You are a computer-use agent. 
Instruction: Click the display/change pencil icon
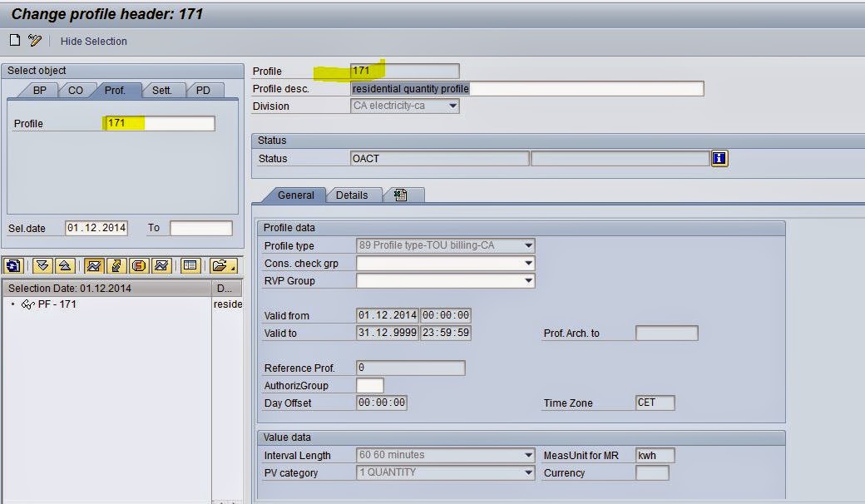pyautogui.click(x=36, y=41)
